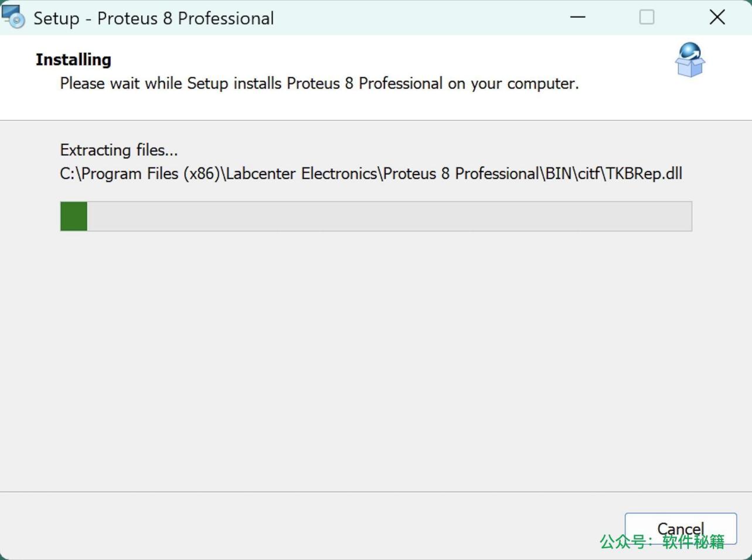Screen dimensions: 752x560
Task: Click the Setup - Proteus 8 Professional title
Action: pos(155,18)
